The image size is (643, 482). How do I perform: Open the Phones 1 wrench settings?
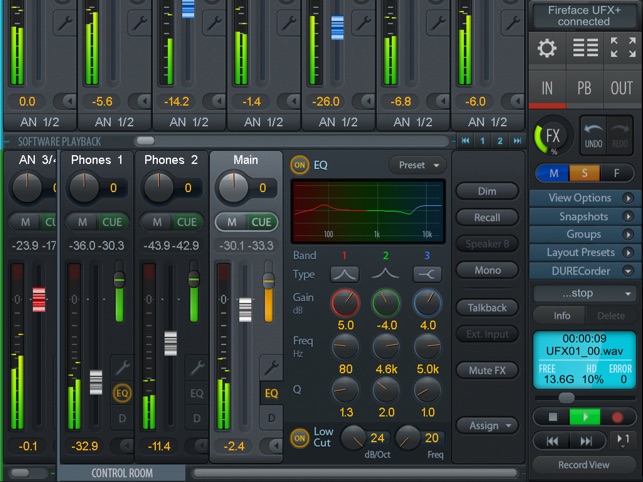(122, 367)
